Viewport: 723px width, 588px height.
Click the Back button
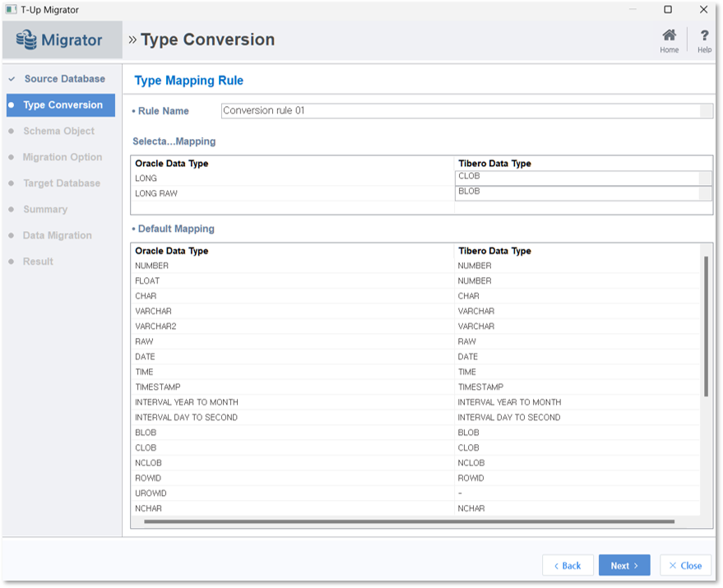pos(568,566)
